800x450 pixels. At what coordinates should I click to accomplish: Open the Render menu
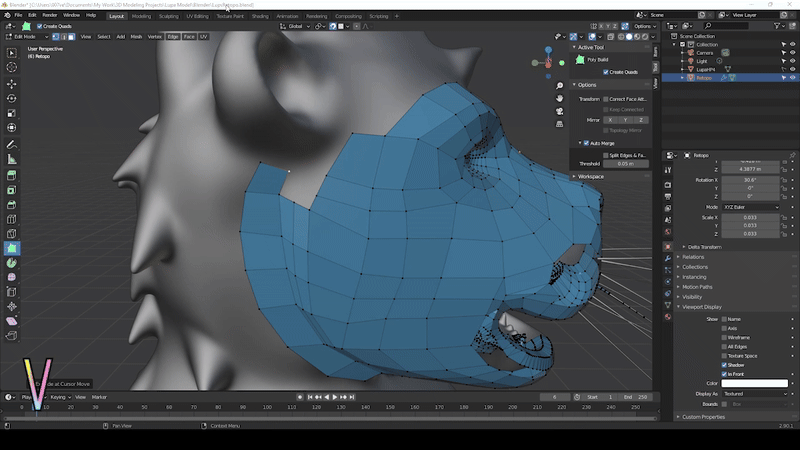tap(49, 15)
